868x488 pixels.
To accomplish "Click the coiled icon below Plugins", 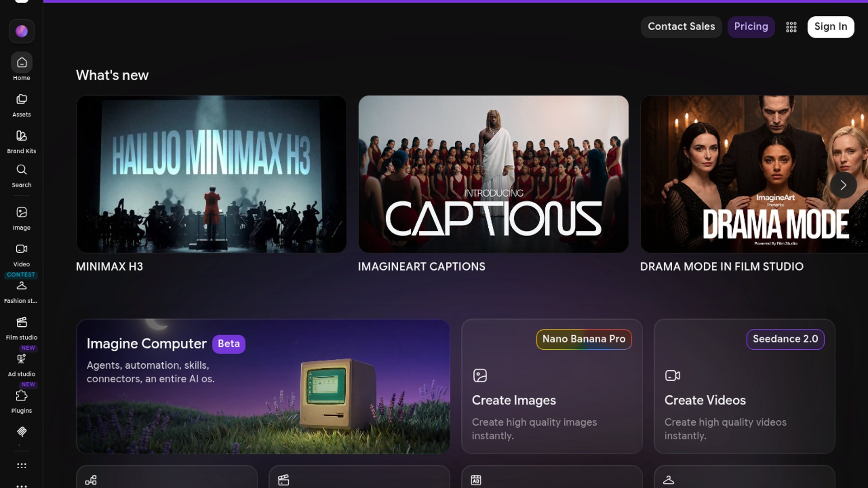I will tap(22, 432).
